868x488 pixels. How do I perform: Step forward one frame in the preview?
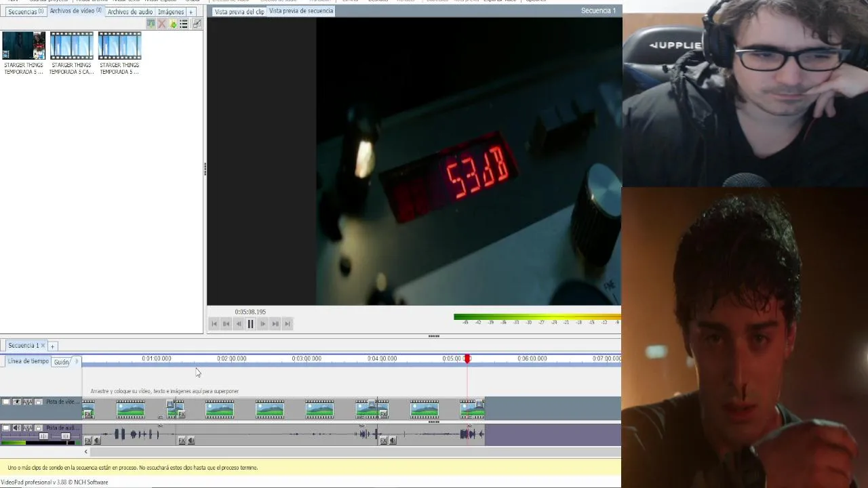(262, 324)
